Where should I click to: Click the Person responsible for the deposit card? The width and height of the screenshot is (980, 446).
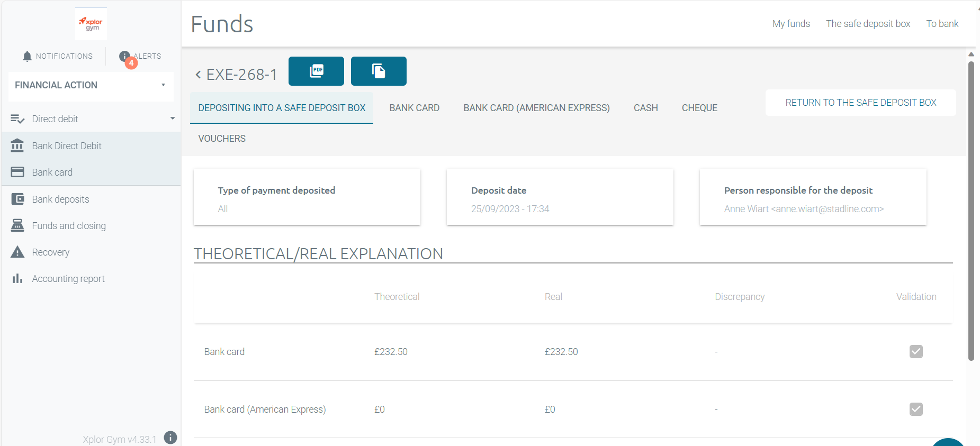click(813, 197)
